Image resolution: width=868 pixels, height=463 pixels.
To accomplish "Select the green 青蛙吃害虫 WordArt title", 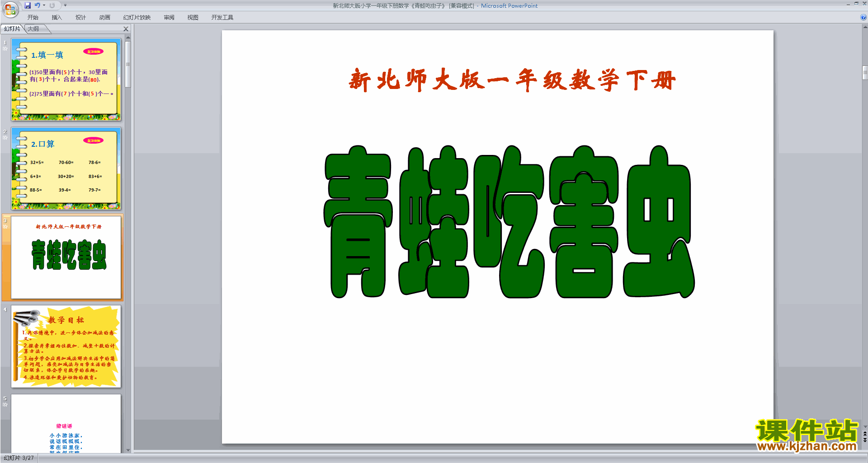I will (x=509, y=221).
